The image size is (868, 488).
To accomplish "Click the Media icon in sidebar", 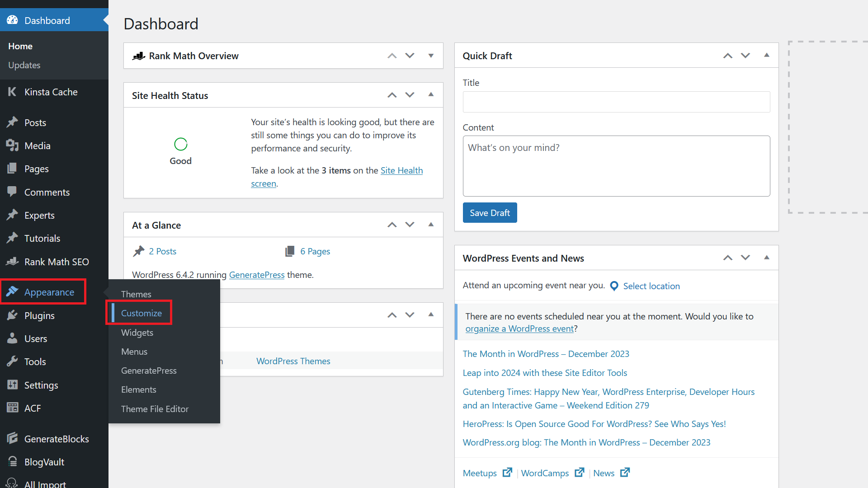I will (x=11, y=146).
